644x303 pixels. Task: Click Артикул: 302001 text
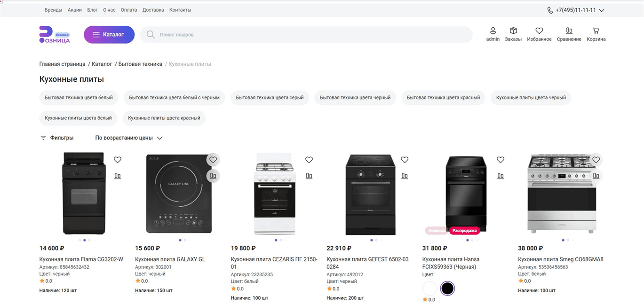(153, 267)
